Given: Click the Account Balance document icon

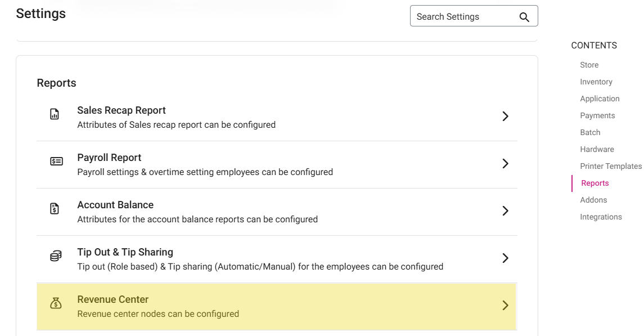Looking at the screenshot, I should [55, 209].
